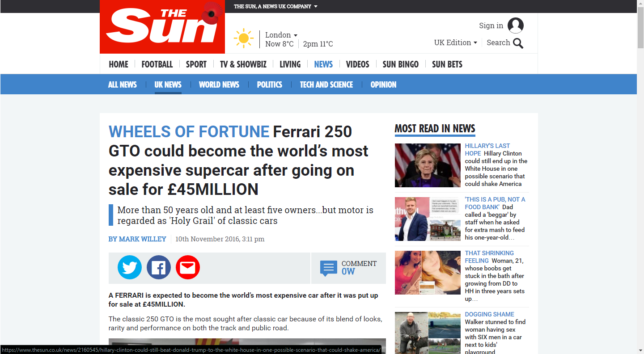This screenshot has height=354, width=644.
Task: Click the sunny weather icon
Action: point(244,38)
